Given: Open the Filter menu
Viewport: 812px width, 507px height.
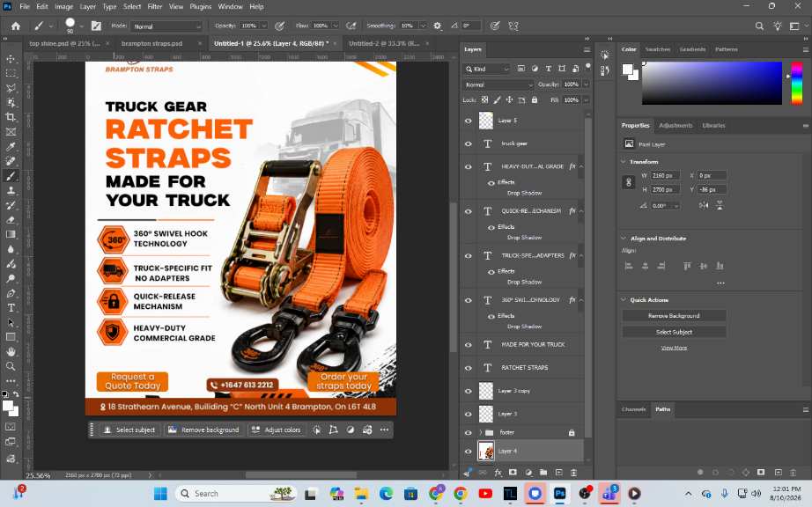Looking at the screenshot, I should pos(154,7).
